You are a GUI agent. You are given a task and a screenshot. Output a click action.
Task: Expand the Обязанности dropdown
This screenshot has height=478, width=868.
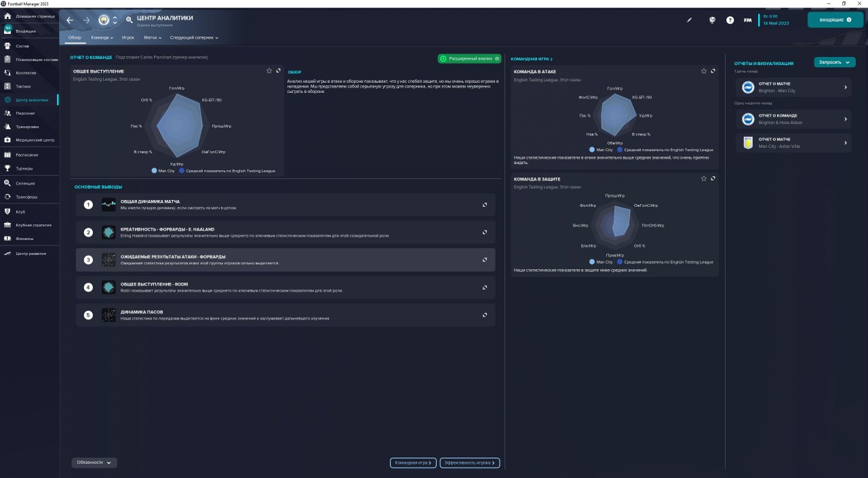click(94, 462)
